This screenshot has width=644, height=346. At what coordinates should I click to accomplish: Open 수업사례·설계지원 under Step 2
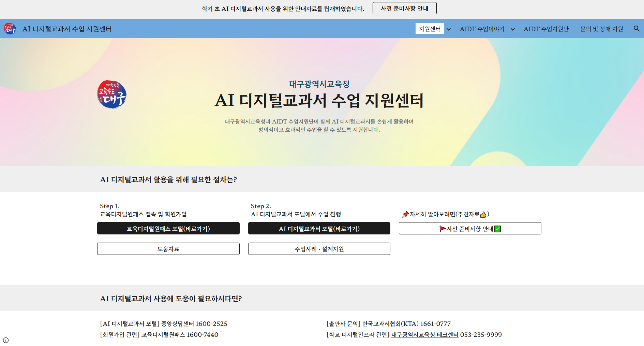[319, 249]
